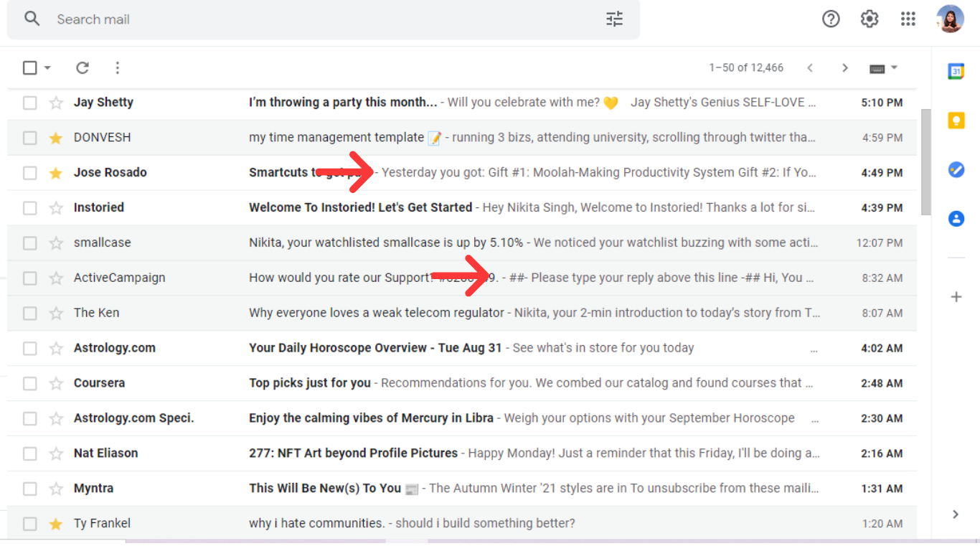Star the smallcase email

pos(56,243)
